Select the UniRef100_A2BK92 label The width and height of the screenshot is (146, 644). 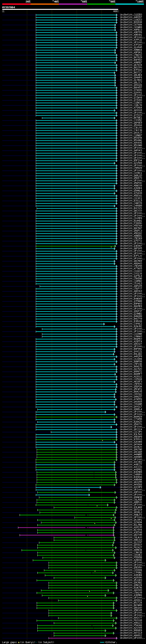coord(131,560)
